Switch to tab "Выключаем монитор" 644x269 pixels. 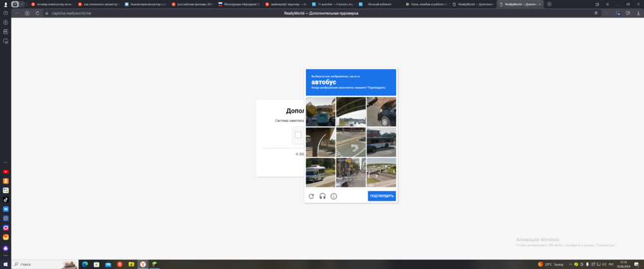[146, 4]
